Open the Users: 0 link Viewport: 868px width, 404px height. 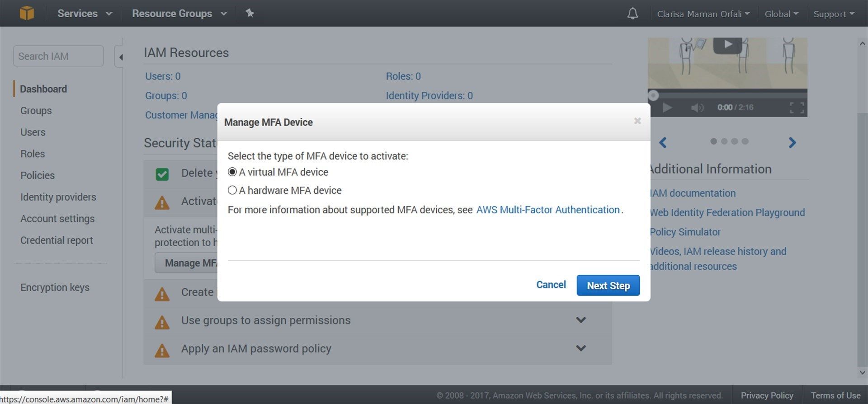coord(163,76)
